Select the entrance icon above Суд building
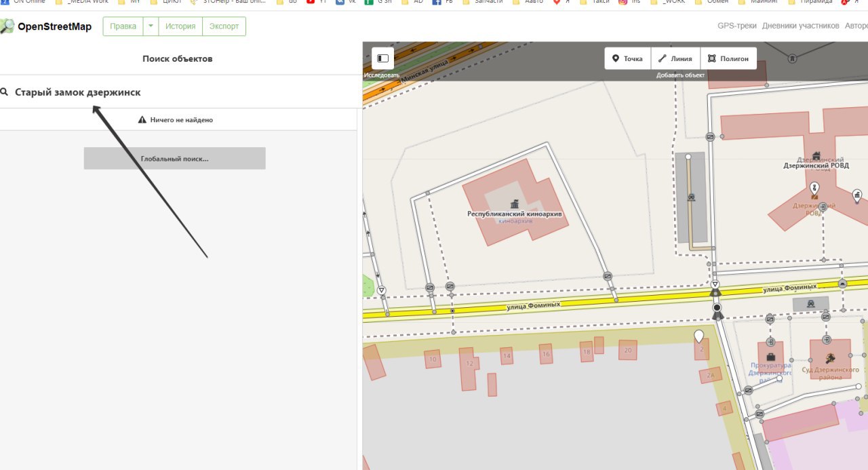 827,339
